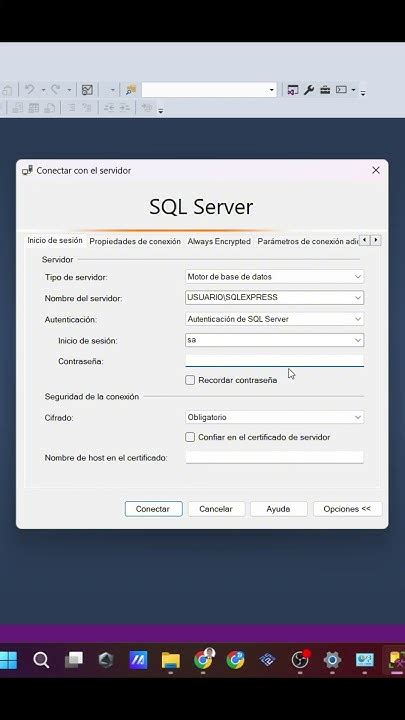Screen dimensions: 405x720
Task: Open Windows Start menu
Action: tap(8, 660)
